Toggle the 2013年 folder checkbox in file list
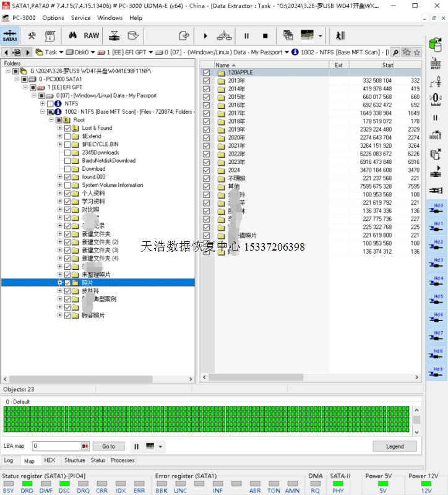Viewport: 448px width, 495px height. point(207,80)
